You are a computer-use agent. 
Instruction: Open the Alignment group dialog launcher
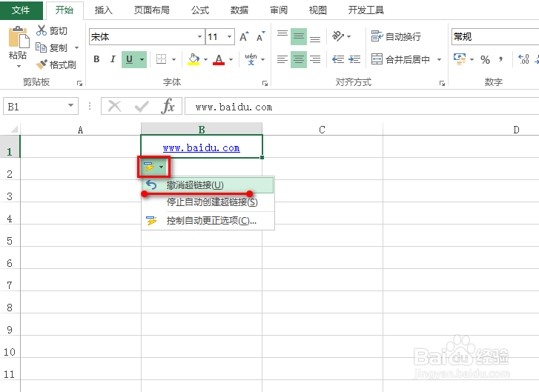[442, 83]
